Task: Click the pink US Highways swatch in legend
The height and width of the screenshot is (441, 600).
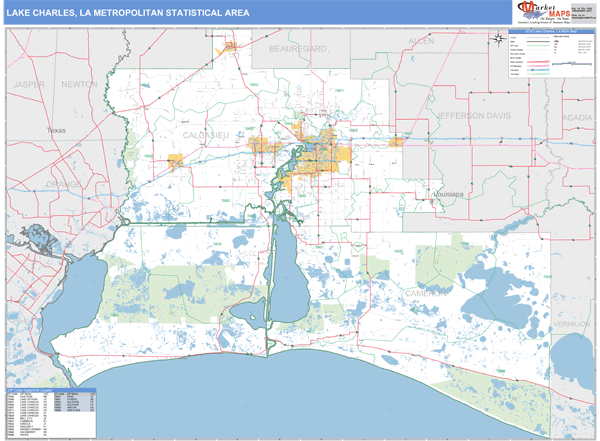Action: click(538, 66)
